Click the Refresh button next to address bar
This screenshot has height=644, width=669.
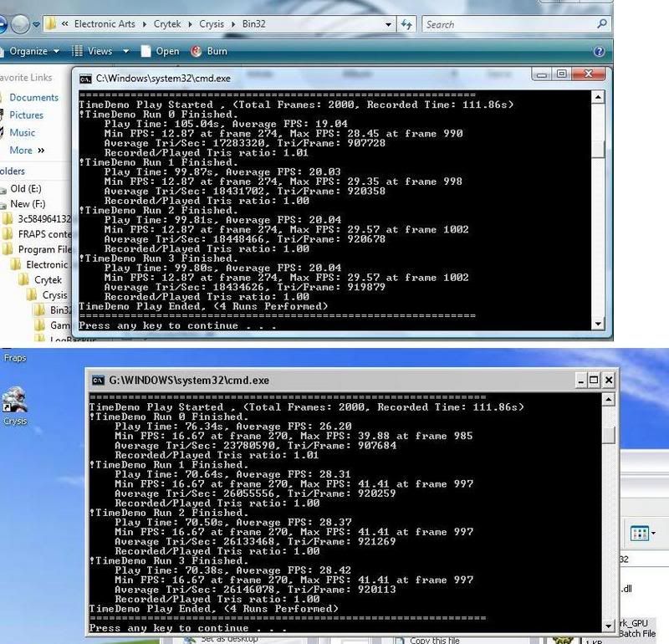tap(406, 24)
